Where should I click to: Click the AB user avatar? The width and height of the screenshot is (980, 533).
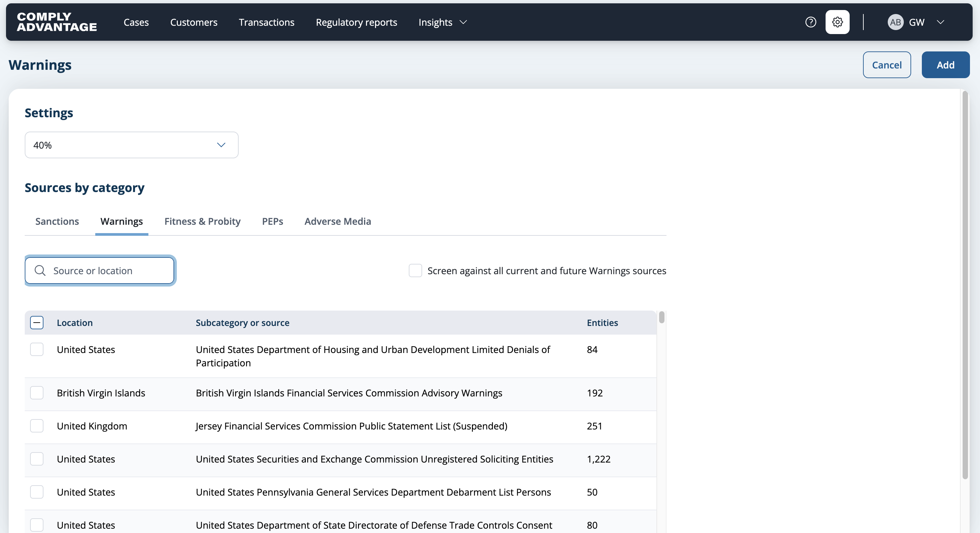[x=895, y=22]
